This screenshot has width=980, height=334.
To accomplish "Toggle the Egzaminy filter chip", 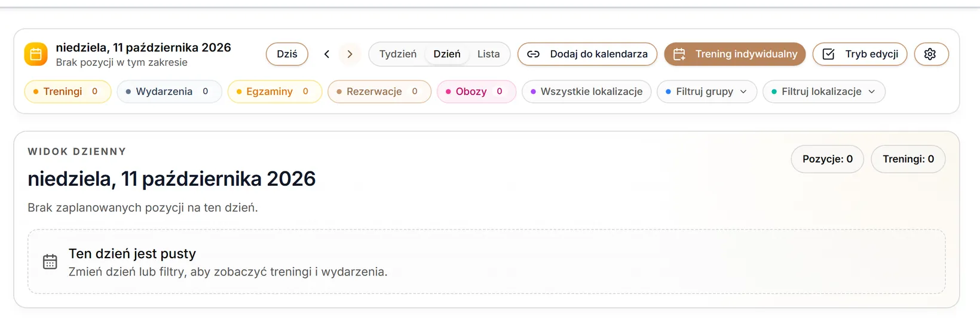I will (x=274, y=91).
